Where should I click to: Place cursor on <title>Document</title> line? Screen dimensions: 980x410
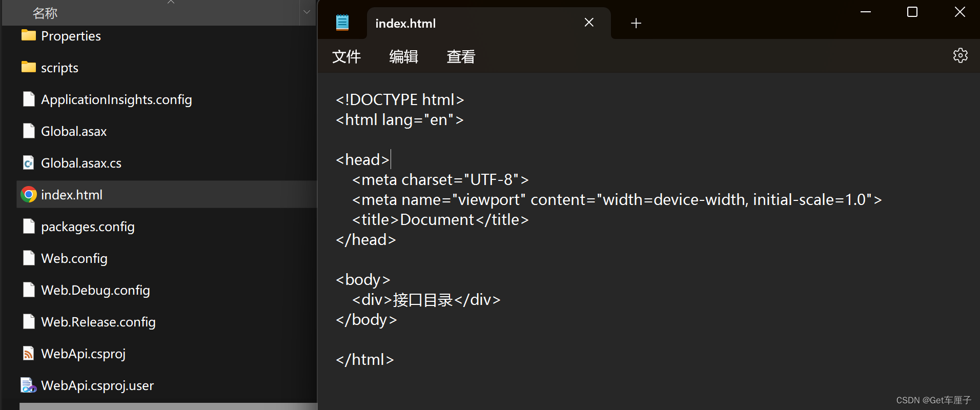[440, 219]
